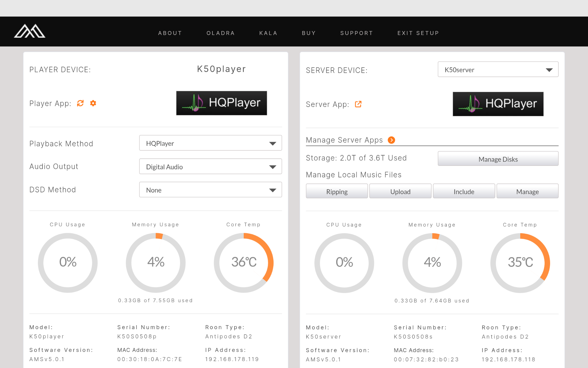This screenshot has width=588, height=368.
Task: Open the Playback Method dropdown
Action: (x=210, y=143)
